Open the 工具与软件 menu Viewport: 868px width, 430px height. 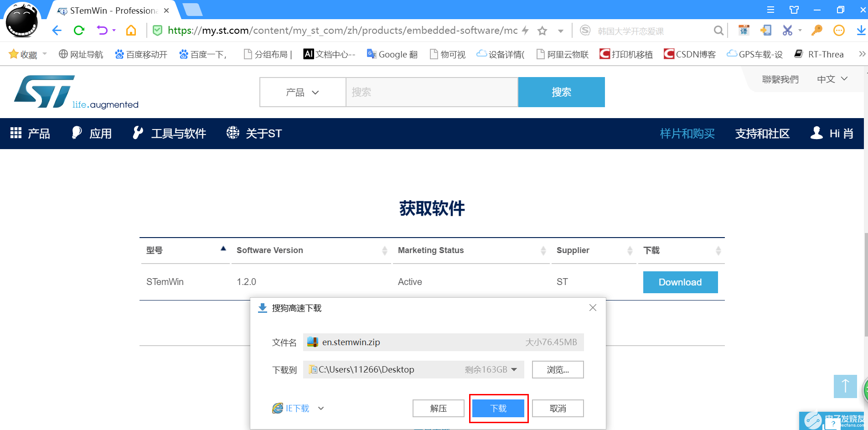[x=170, y=133]
